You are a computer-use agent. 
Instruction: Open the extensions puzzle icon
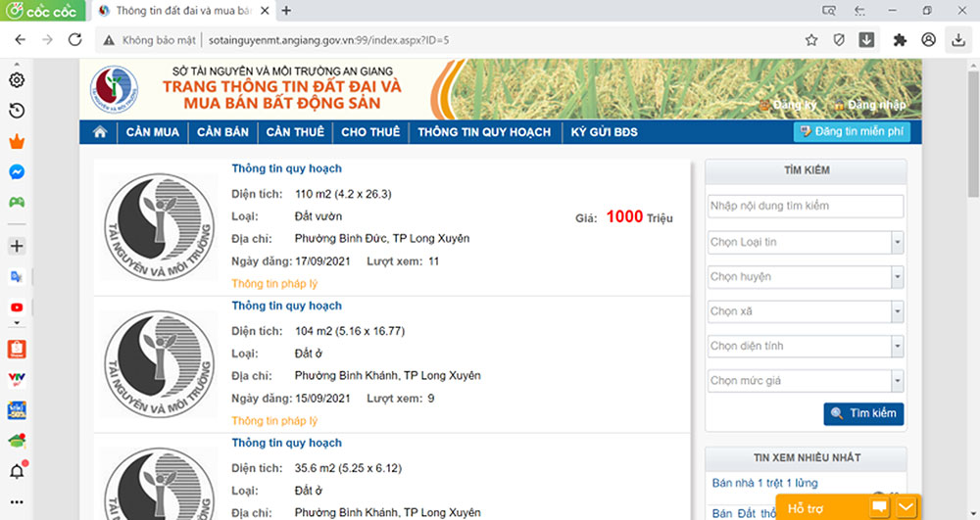tap(900, 40)
